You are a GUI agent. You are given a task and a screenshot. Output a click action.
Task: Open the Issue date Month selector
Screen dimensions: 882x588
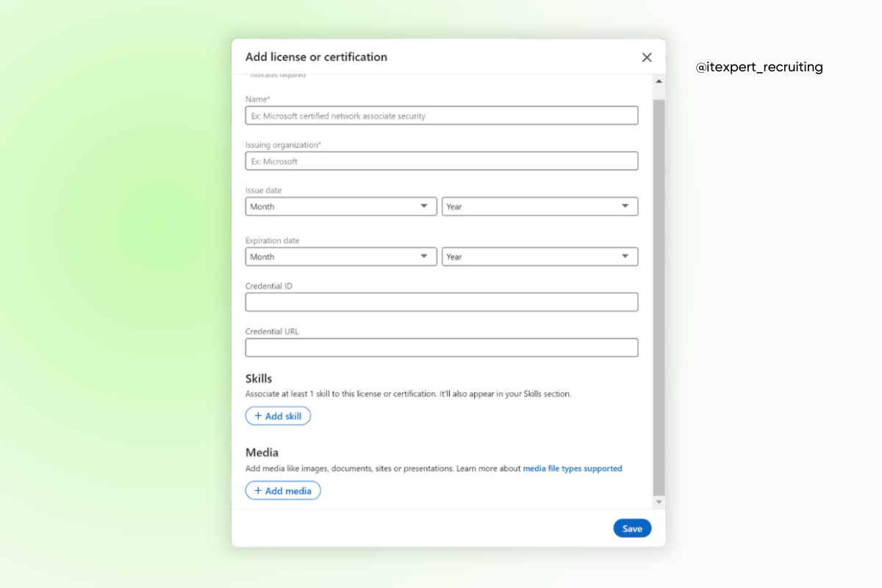[340, 206]
